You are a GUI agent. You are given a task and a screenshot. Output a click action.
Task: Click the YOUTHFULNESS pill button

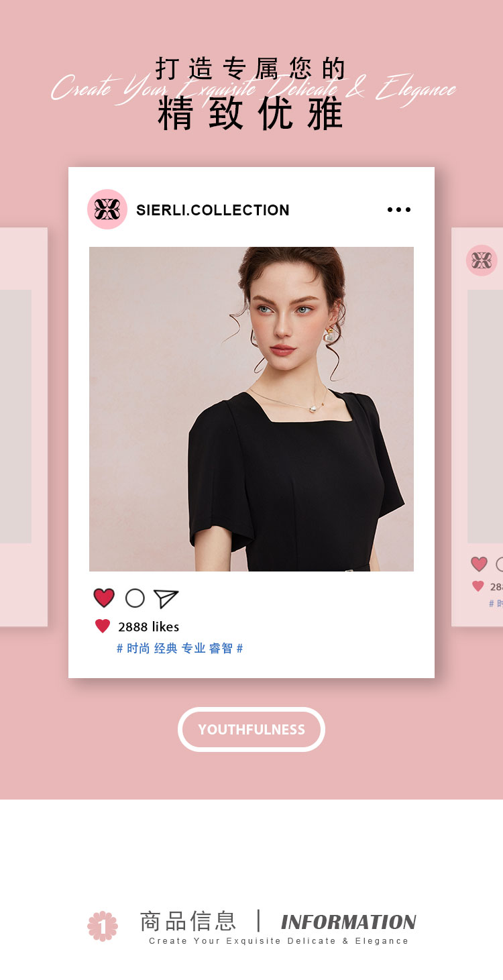click(251, 729)
